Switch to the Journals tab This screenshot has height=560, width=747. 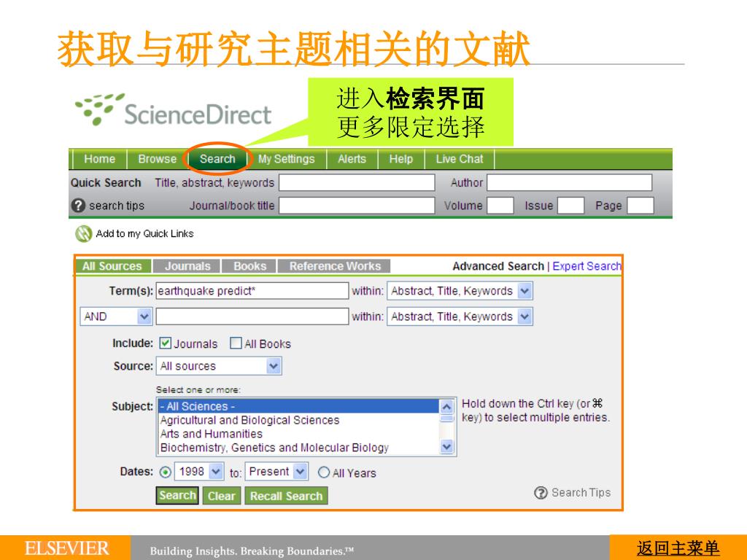(x=187, y=266)
